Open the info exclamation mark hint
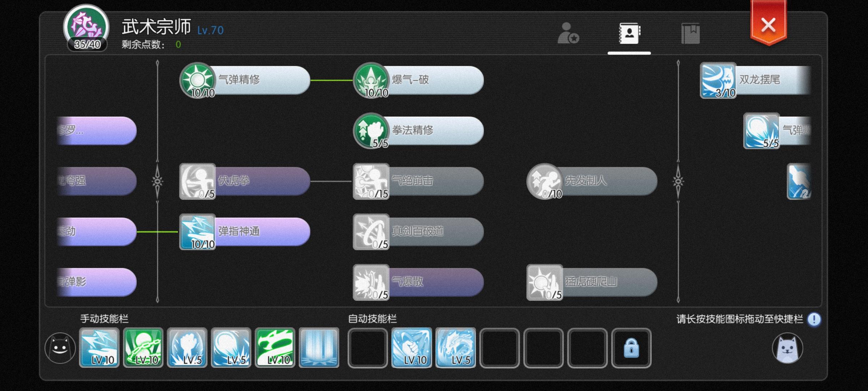The image size is (868, 391). tap(814, 319)
